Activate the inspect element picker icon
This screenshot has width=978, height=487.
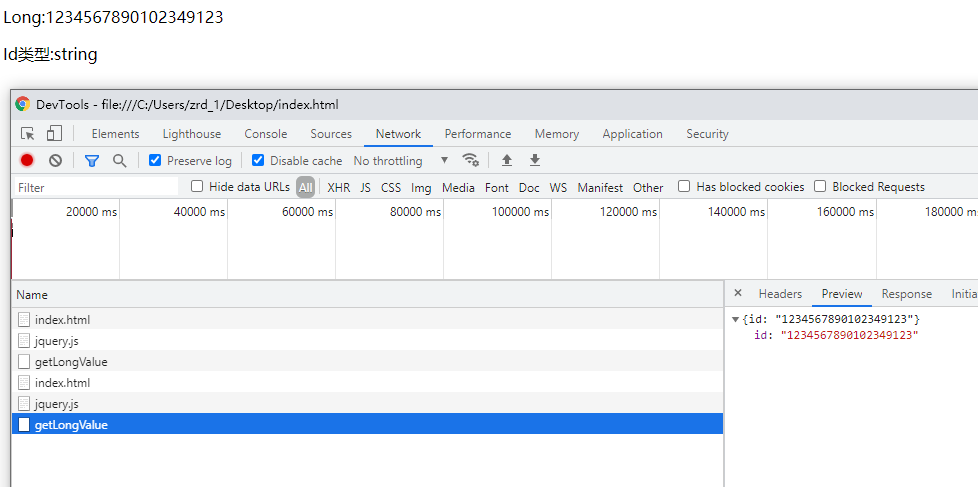27,133
